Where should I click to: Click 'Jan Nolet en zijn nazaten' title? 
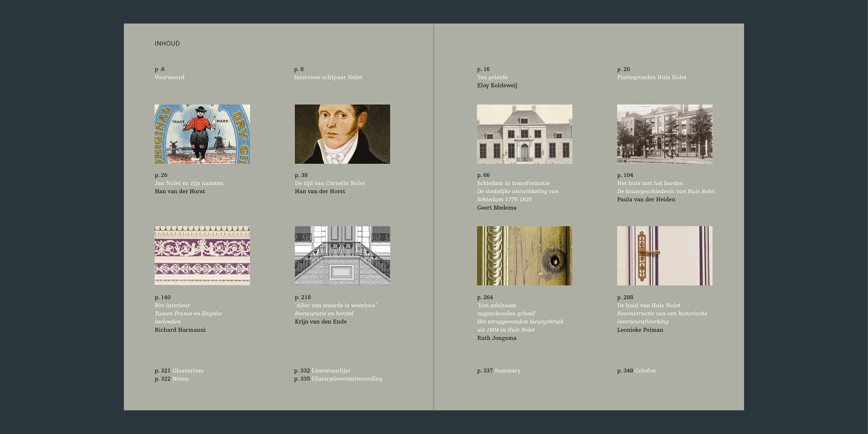189,183
